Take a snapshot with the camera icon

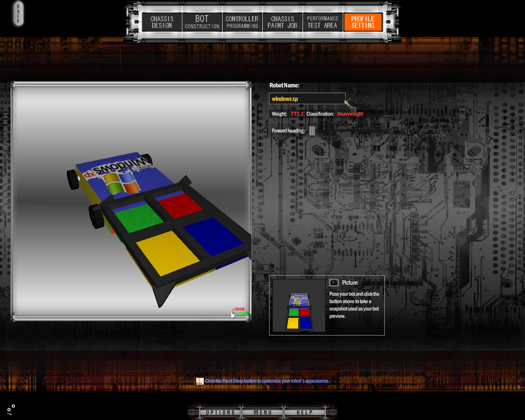click(x=334, y=283)
